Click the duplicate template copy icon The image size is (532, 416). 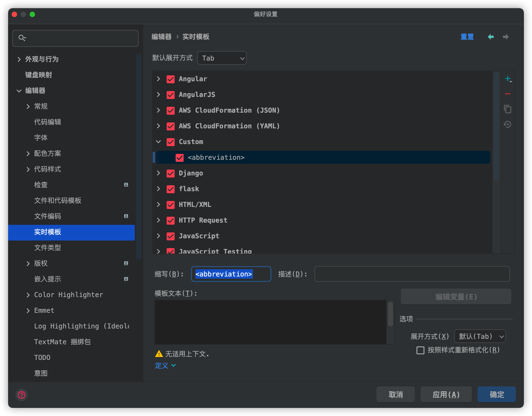click(x=508, y=109)
